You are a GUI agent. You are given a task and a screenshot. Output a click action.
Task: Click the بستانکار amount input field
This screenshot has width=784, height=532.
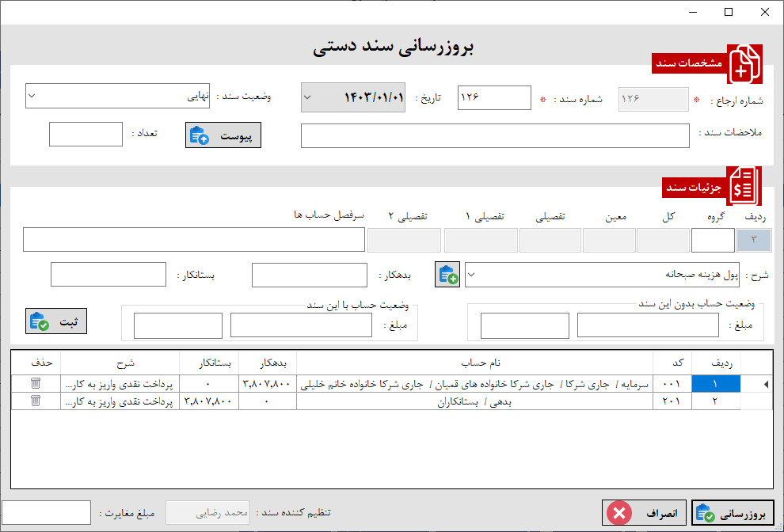[x=108, y=274]
